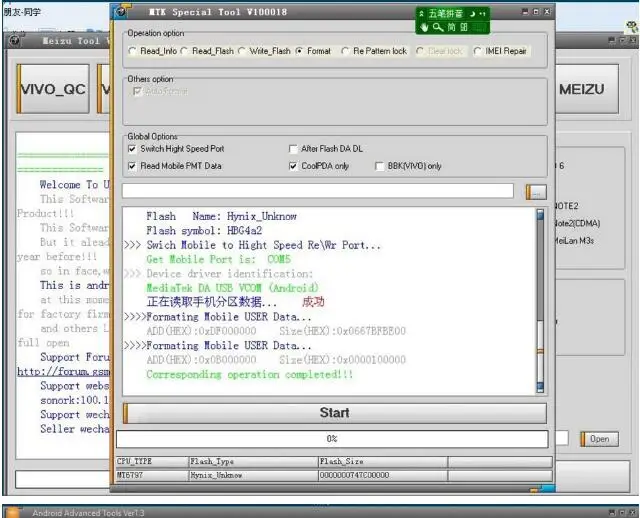This screenshot has width=640, height=518.
Task: Click the bottom input field in Meizu Tool window
Action: tap(62, 479)
